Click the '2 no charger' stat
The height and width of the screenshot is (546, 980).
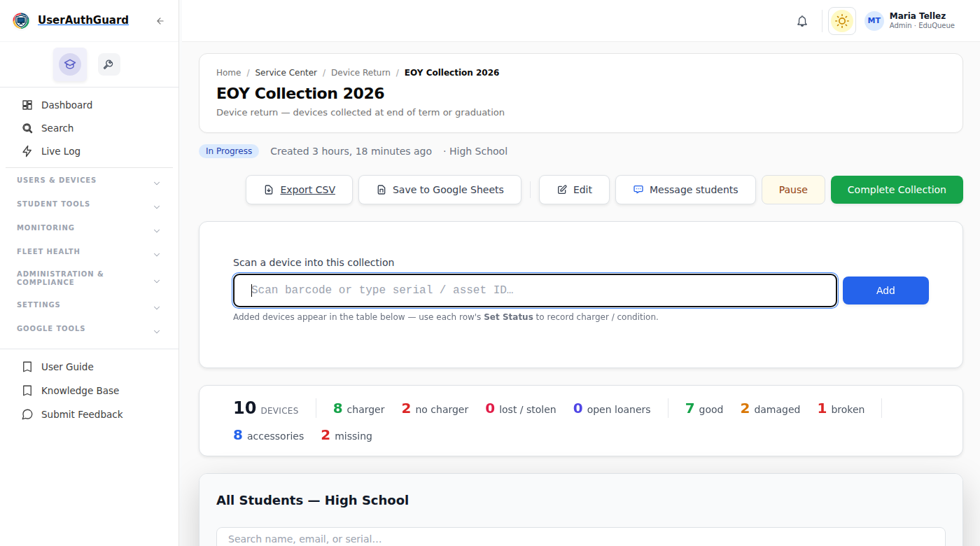[x=435, y=409]
